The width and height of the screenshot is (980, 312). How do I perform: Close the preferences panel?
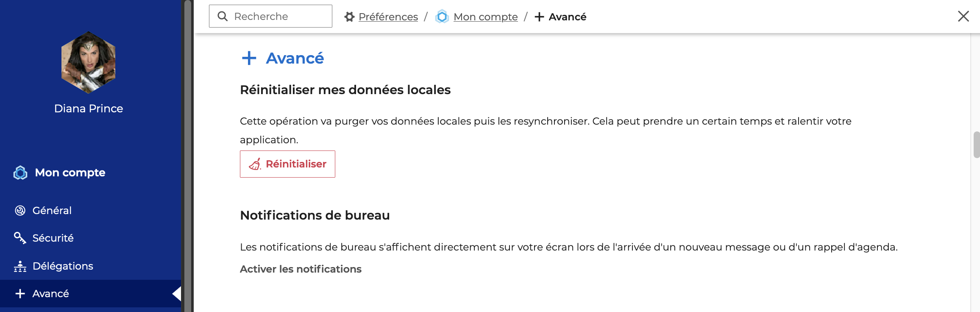963,16
